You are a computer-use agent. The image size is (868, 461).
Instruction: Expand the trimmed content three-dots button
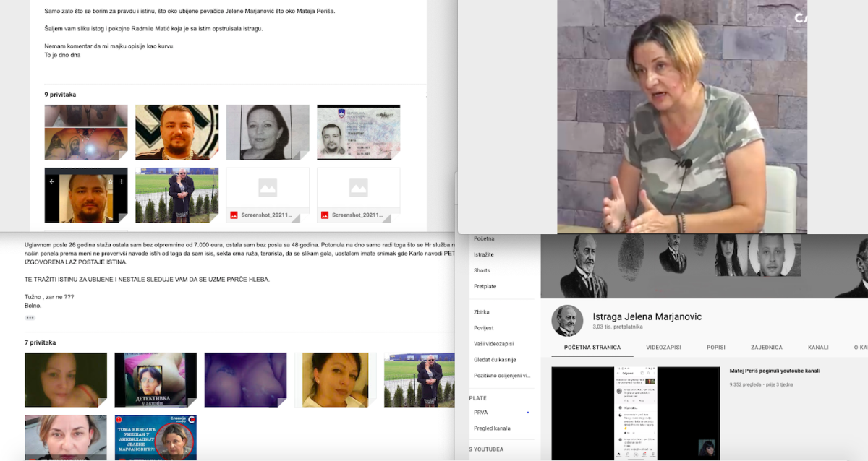pyautogui.click(x=30, y=317)
